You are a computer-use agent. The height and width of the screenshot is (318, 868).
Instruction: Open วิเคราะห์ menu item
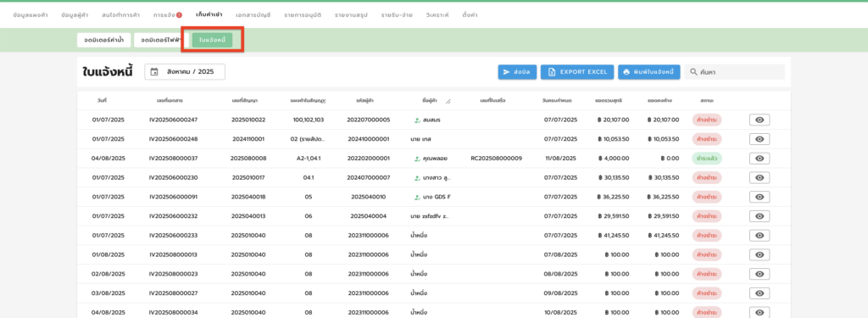pos(438,15)
